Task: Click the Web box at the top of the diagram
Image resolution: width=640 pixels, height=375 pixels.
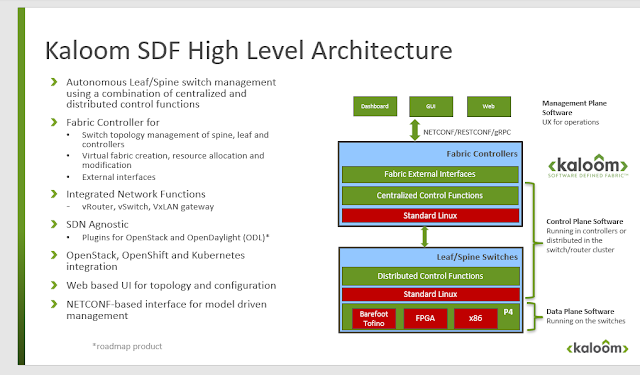Action: [489, 106]
